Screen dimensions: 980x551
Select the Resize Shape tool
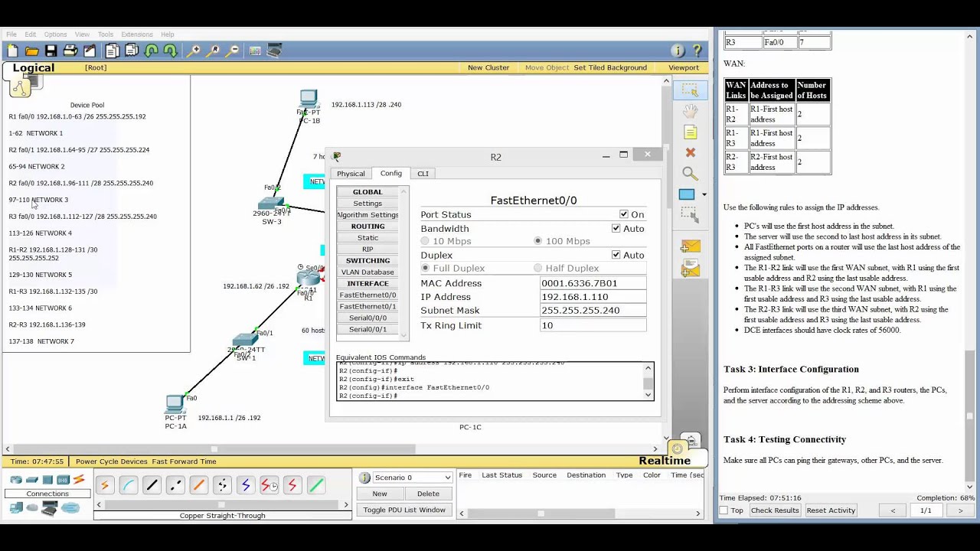[690, 215]
